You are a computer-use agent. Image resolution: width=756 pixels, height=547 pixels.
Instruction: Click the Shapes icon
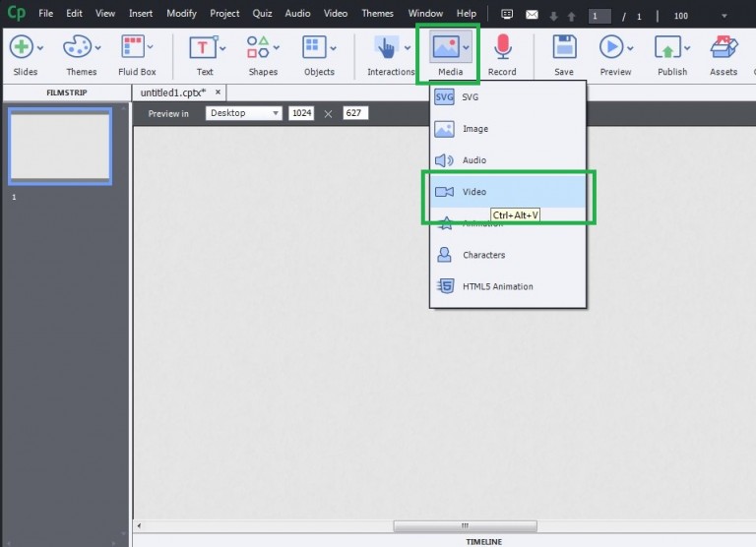click(x=258, y=47)
